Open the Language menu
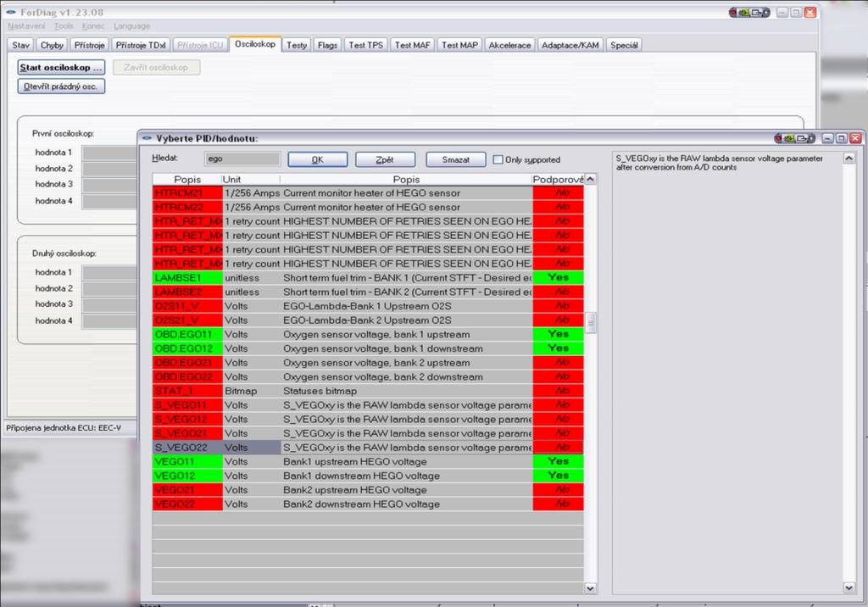This screenshot has width=868, height=607. (131, 26)
